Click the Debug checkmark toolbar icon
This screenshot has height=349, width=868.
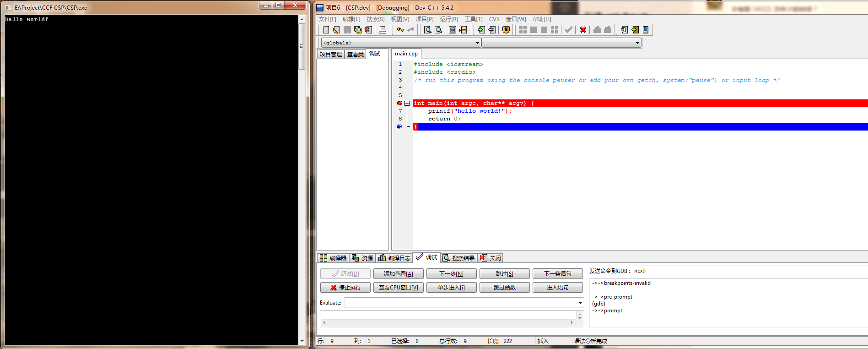tap(568, 30)
